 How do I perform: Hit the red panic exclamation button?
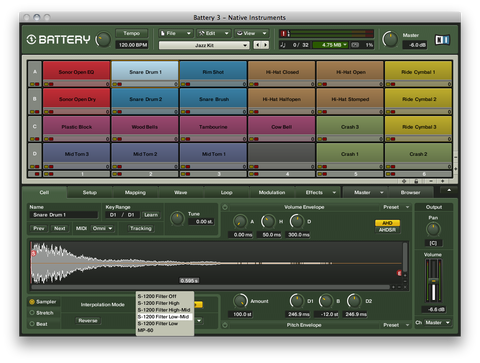pos(283,33)
